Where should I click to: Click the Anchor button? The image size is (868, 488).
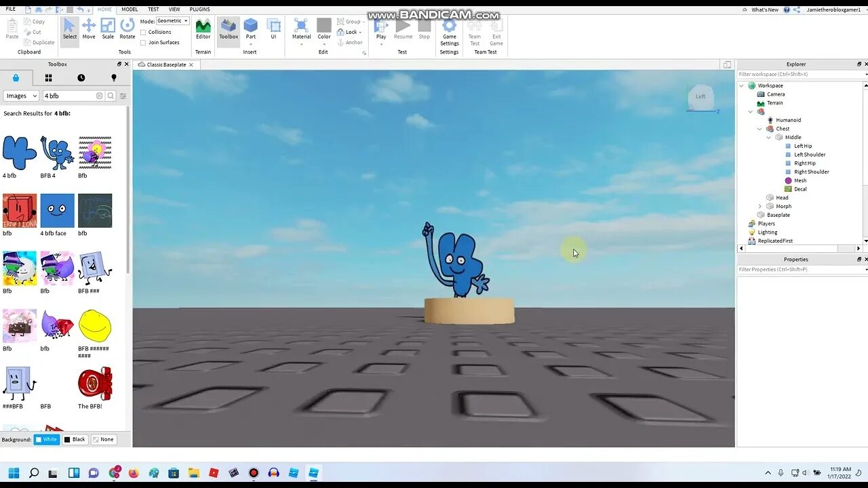click(350, 43)
